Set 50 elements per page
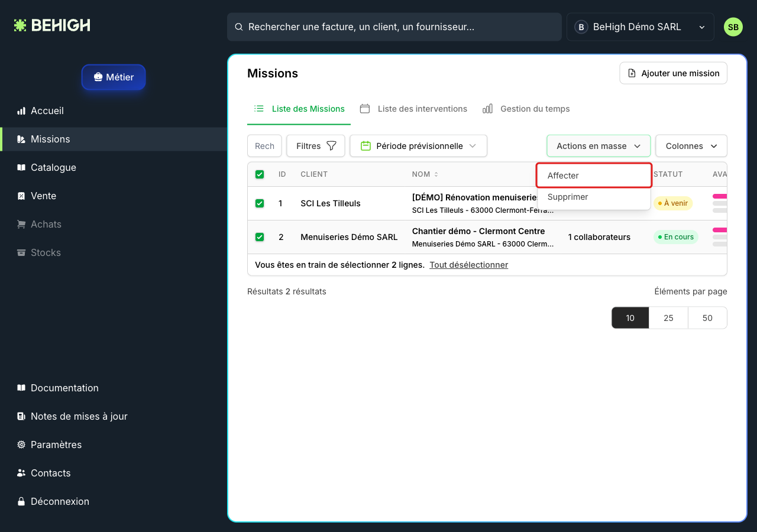The image size is (757, 532). (x=707, y=318)
